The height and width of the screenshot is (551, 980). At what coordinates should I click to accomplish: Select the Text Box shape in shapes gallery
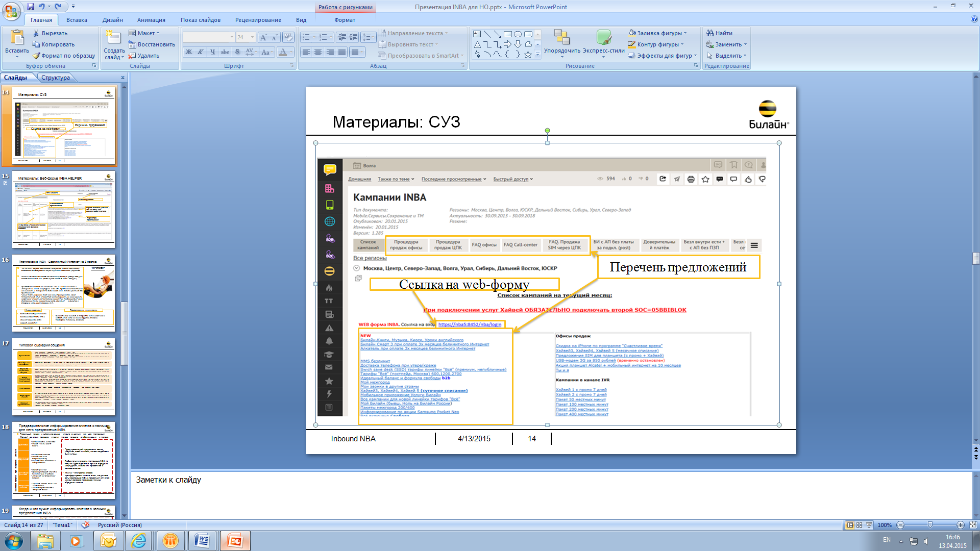(x=477, y=34)
